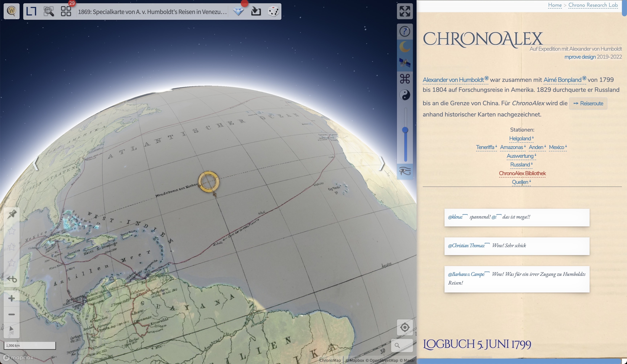Click the command key symbol icon
Image resolution: width=627 pixels, height=364 pixels.
coord(405,79)
